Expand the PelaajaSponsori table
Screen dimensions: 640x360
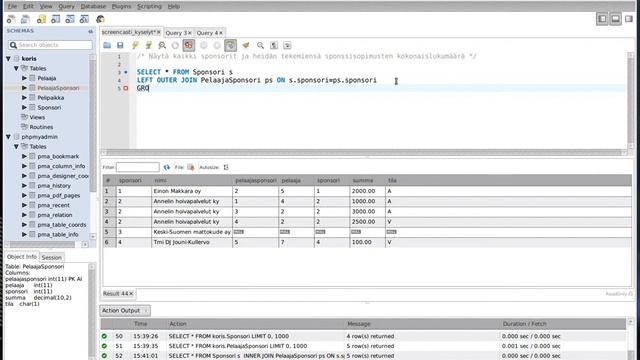(24, 88)
